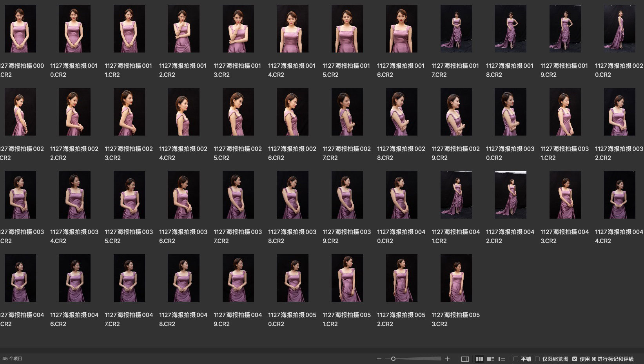Click the grid lock view icon
Screen dimensions: 644x364
[465, 359]
